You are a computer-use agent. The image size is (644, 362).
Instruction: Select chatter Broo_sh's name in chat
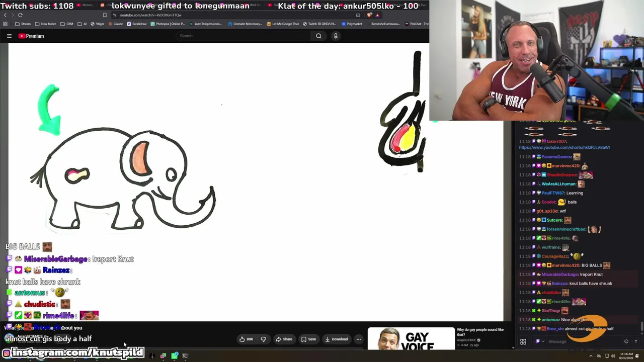(554, 329)
